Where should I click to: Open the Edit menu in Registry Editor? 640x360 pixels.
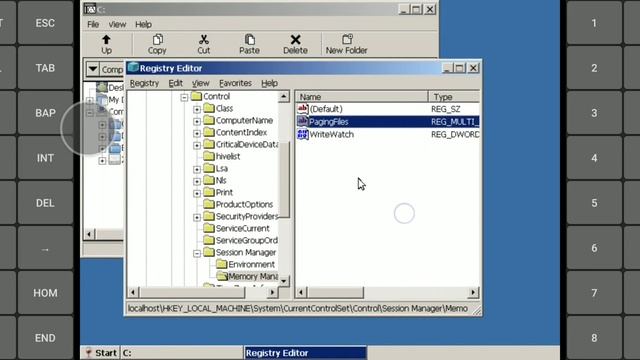pyautogui.click(x=176, y=83)
